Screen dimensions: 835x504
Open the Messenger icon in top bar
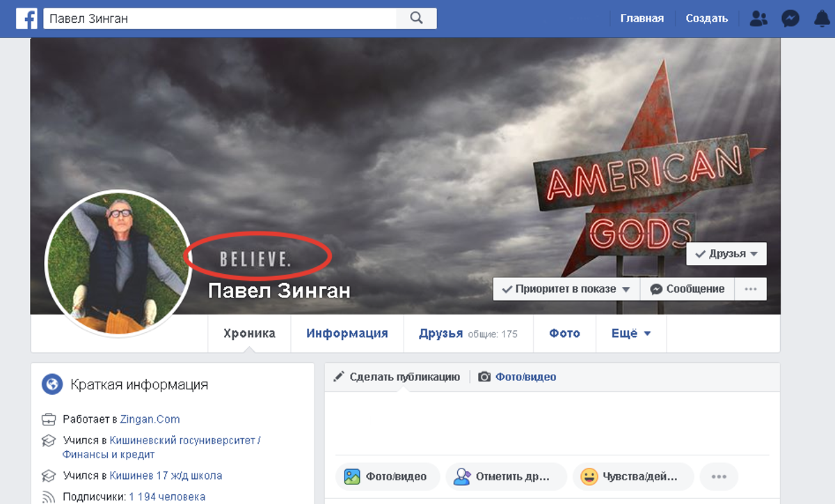click(790, 19)
